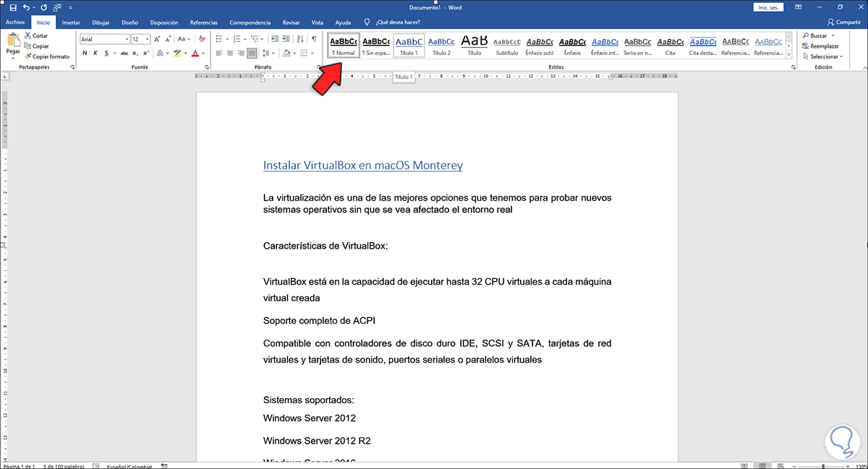The height and width of the screenshot is (469, 868).
Task: Apply subscript formatting
Action: coord(136,53)
